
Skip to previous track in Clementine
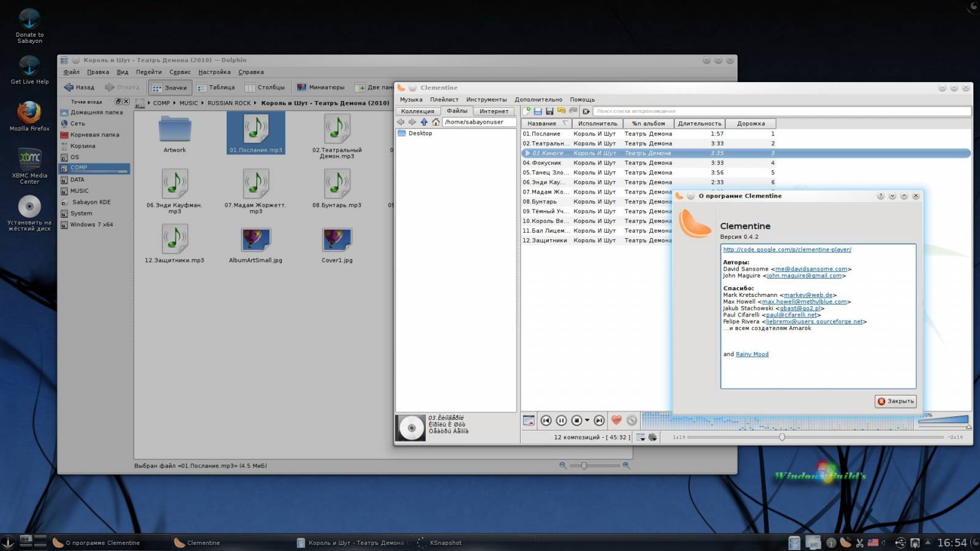546,420
